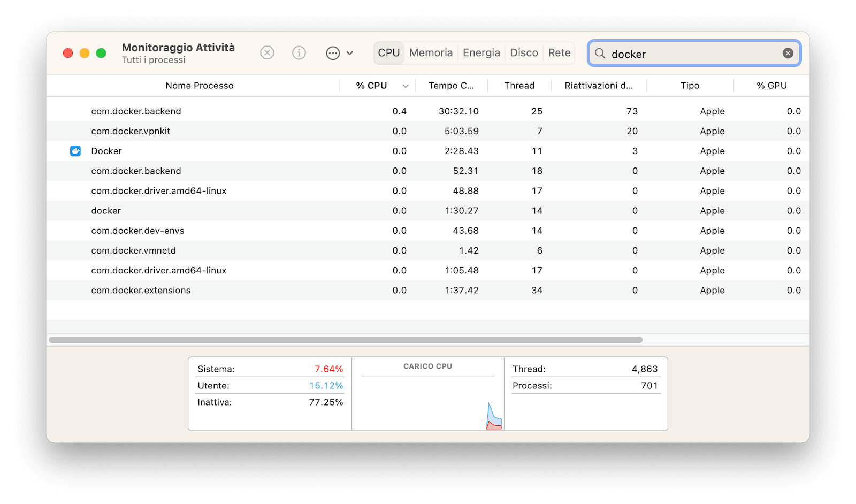The image size is (856, 504).
Task: Click the stop process icon in toolbar
Action: 267,53
